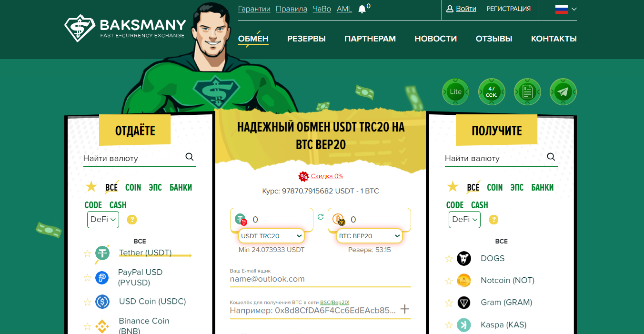Switch to Lite mode round button

(456, 91)
